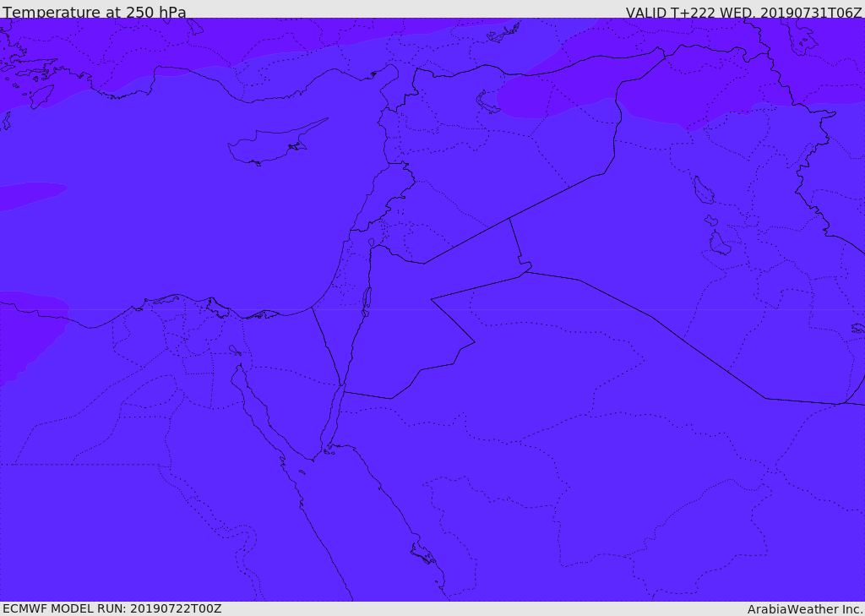Click the 'VALID T+222 WED. 20190731T06Z' timestamp
865x616 pixels.
743,12
